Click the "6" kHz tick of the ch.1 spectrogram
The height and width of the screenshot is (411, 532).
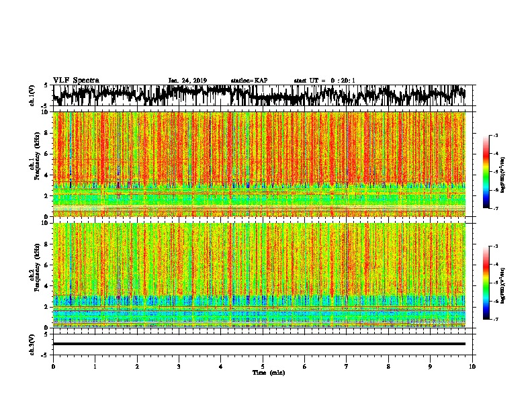(x=46, y=154)
